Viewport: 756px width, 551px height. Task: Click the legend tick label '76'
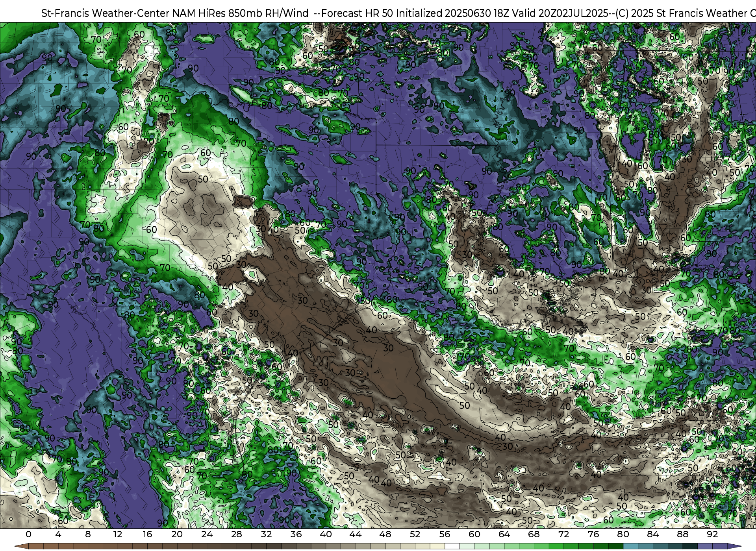click(x=593, y=534)
